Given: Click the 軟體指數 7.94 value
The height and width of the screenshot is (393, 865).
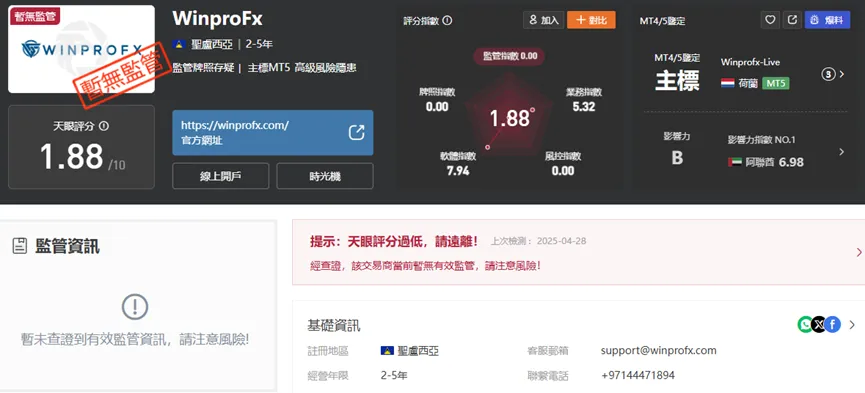Looking at the screenshot, I should 458,171.
